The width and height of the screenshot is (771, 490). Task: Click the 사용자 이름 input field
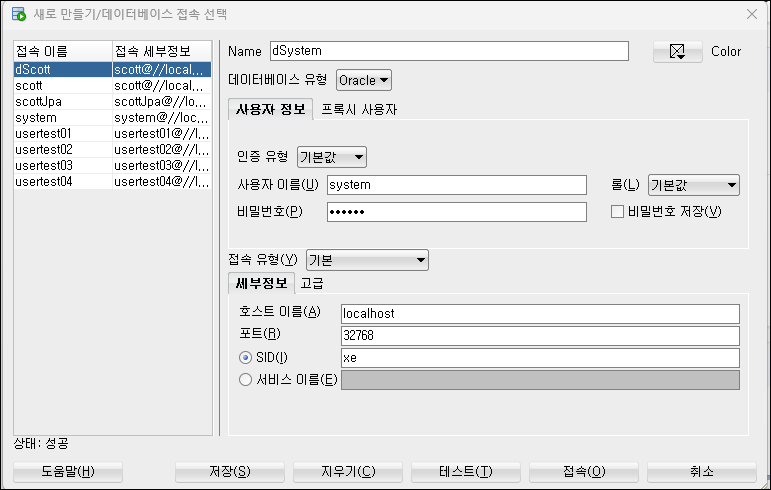457,185
